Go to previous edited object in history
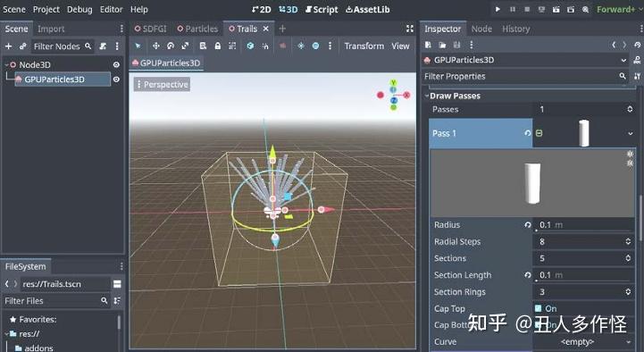Screen dimensions: 644x352 614,45
